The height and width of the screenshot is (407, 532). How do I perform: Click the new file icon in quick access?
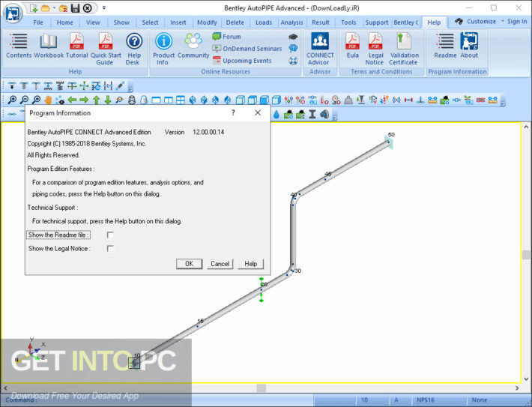[x=34, y=7]
